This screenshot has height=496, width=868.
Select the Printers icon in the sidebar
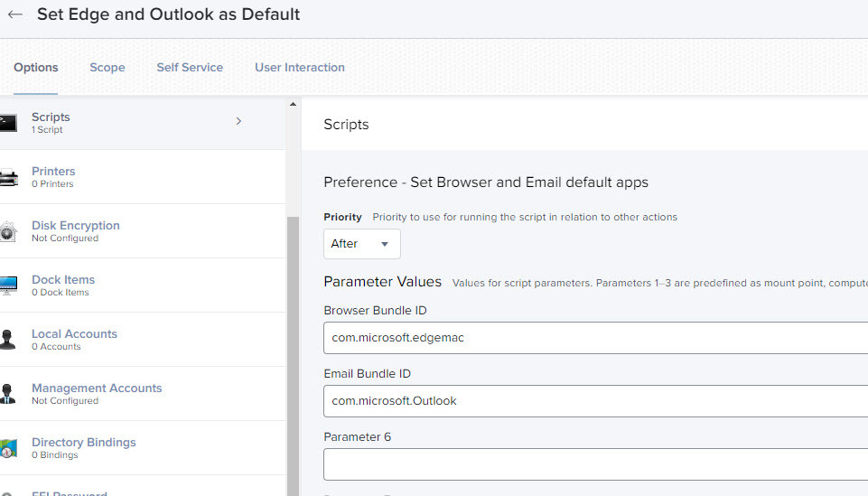click(x=8, y=177)
